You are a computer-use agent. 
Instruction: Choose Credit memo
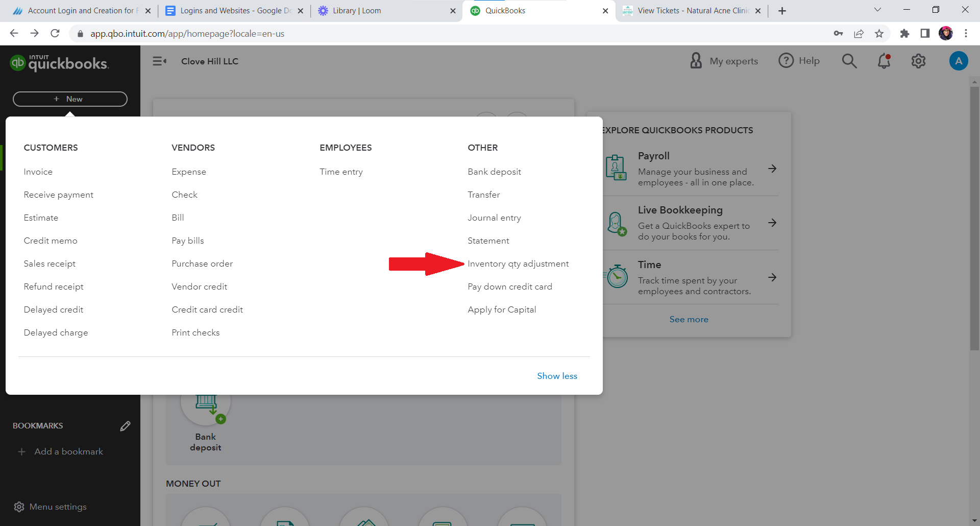tap(51, 241)
